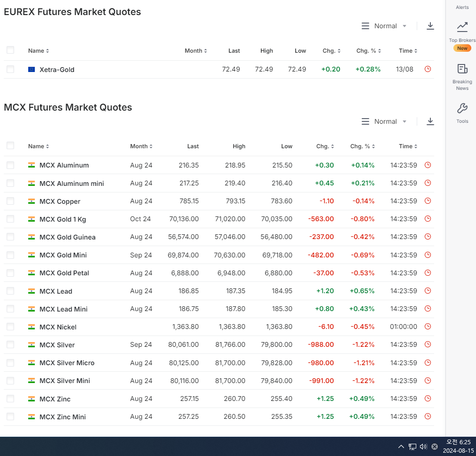Click clock icon for MCX Zinc row
Screen dimensions: 476x456
pos(428,399)
